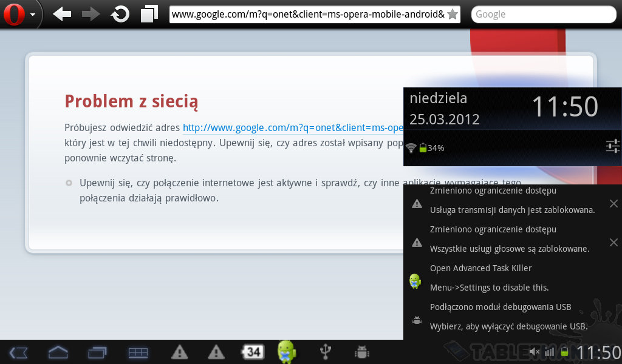Tap the clock in the system bar

[x=598, y=352]
